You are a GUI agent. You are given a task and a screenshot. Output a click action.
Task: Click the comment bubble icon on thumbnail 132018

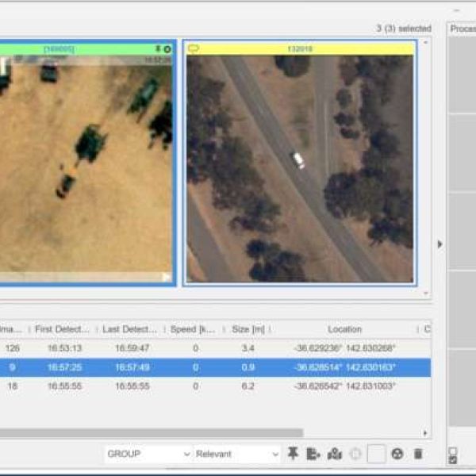(x=193, y=48)
